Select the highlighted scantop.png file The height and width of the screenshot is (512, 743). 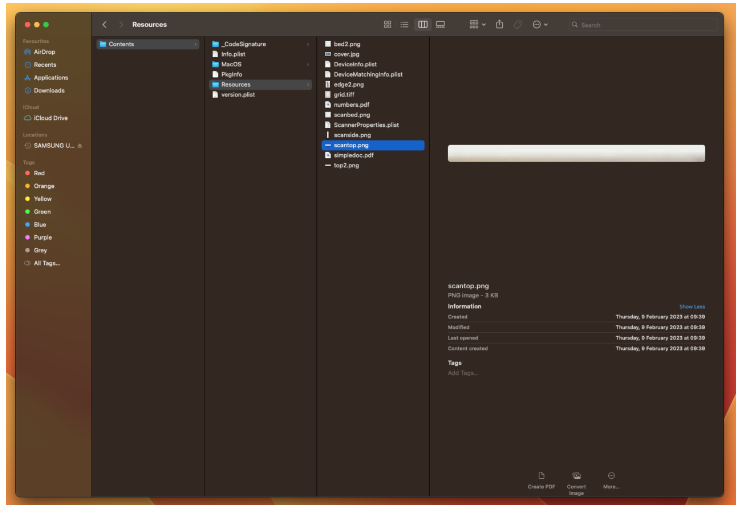(x=373, y=145)
